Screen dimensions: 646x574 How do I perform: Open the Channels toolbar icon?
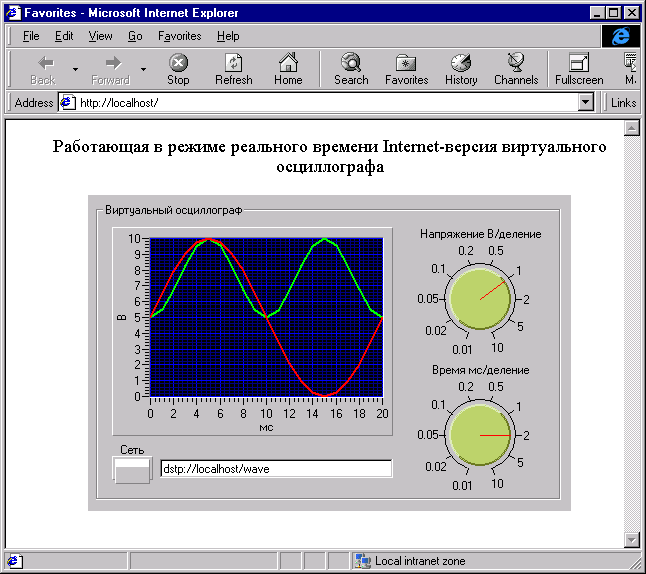pos(516,63)
